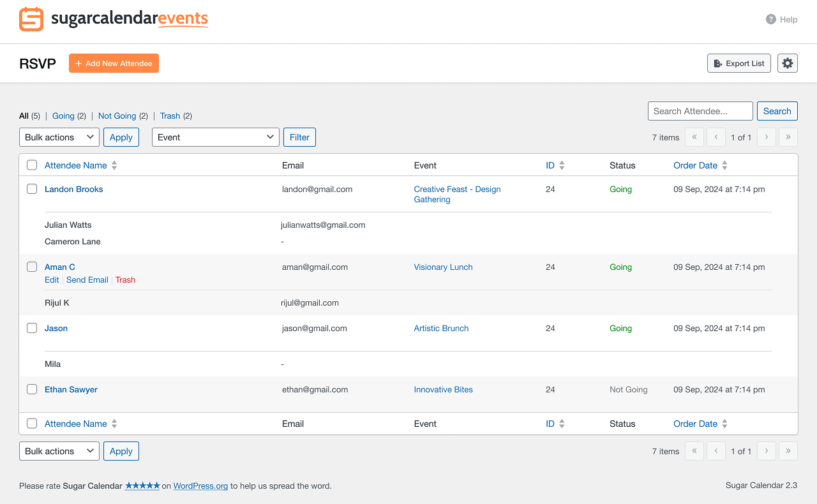Jump to last page in top pagination
This screenshot has width=817, height=504.
[788, 137]
